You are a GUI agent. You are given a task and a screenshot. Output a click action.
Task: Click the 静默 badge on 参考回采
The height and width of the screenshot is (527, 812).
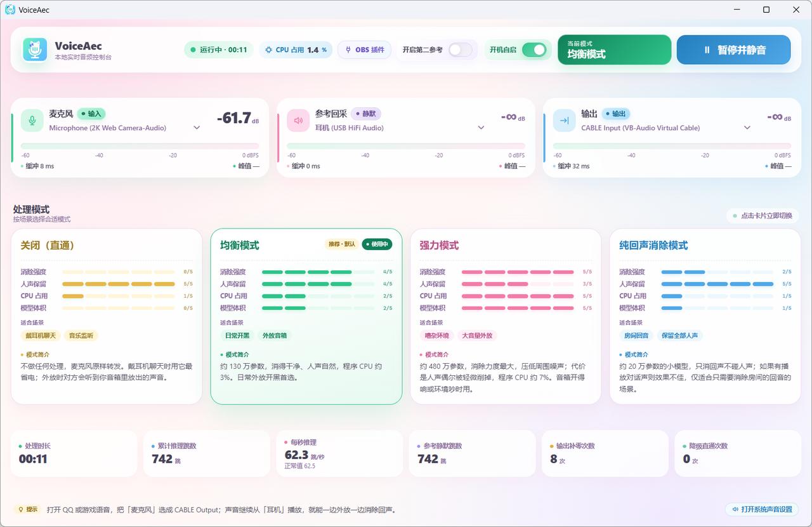pos(365,114)
